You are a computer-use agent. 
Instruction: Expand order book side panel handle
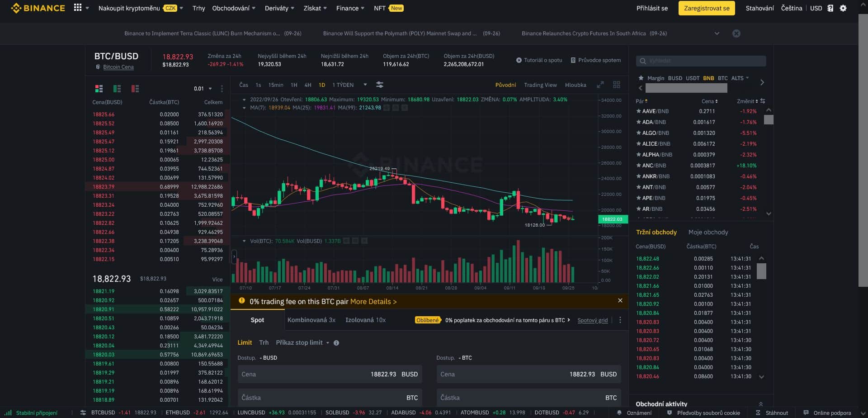click(x=234, y=257)
